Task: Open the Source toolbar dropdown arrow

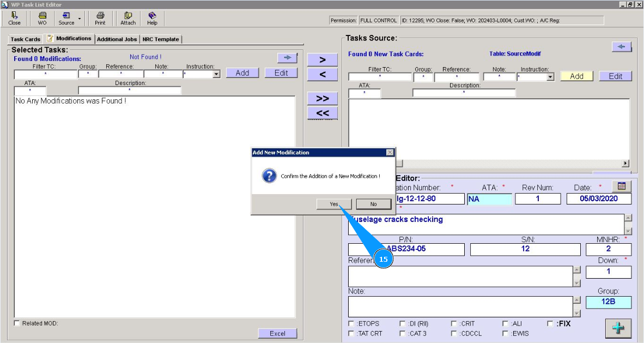Action: 80,19
